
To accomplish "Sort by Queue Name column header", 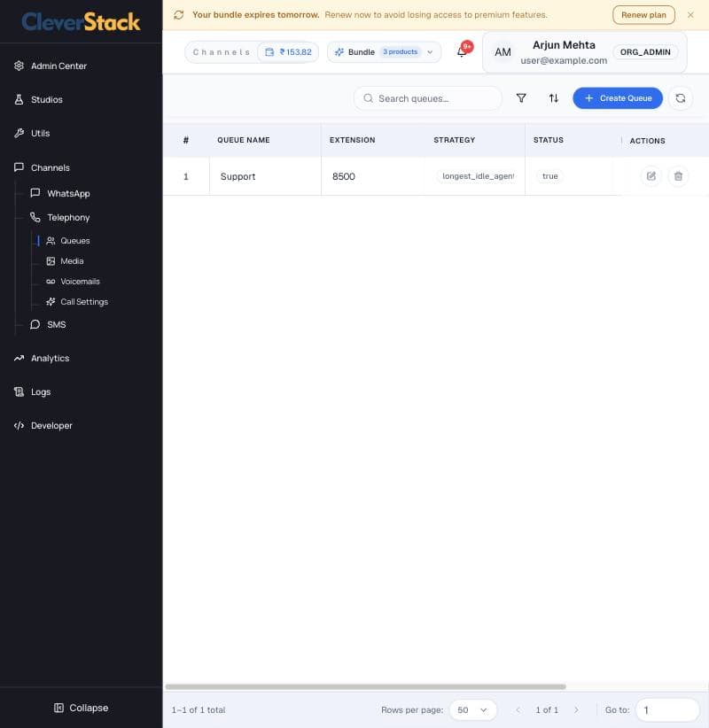I will tap(244, 140).
